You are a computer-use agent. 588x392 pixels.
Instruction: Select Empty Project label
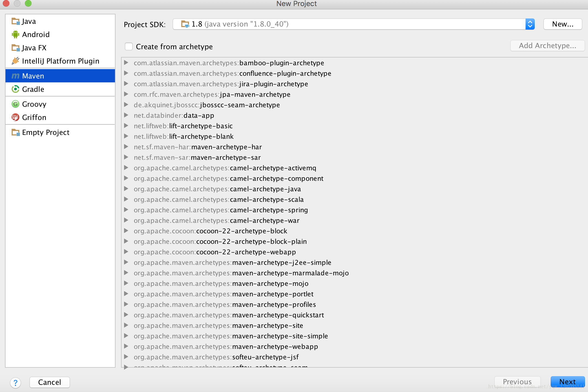46,132
